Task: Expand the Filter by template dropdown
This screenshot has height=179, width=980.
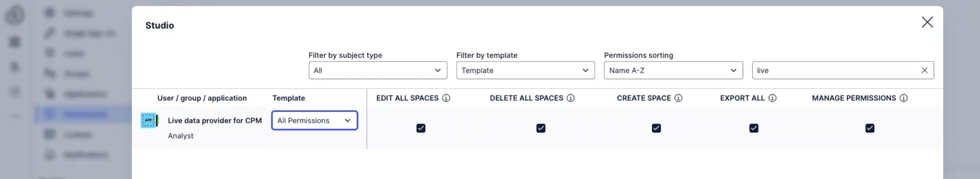Action: (525, 70)
